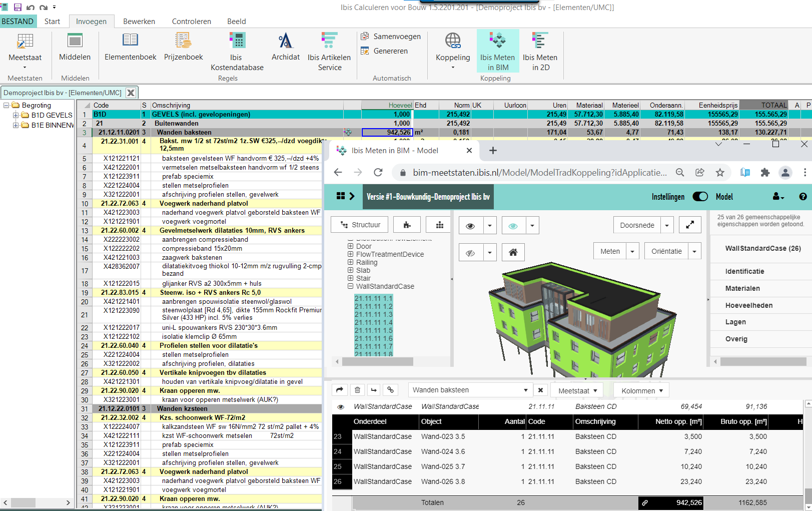Switch to the Bewerken ribbon tab
Screen dimensions: 812x511
139,22
